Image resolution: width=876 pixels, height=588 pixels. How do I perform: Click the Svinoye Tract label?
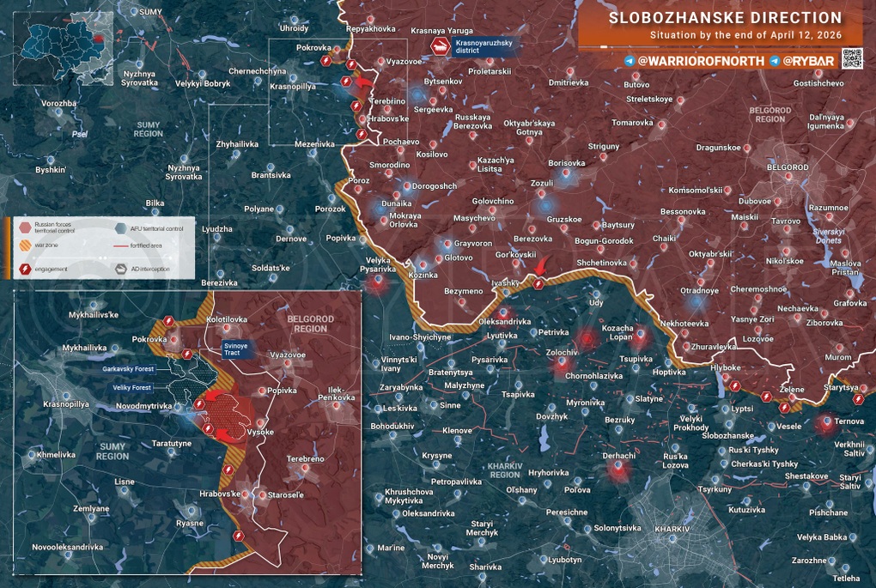(236, 349)
